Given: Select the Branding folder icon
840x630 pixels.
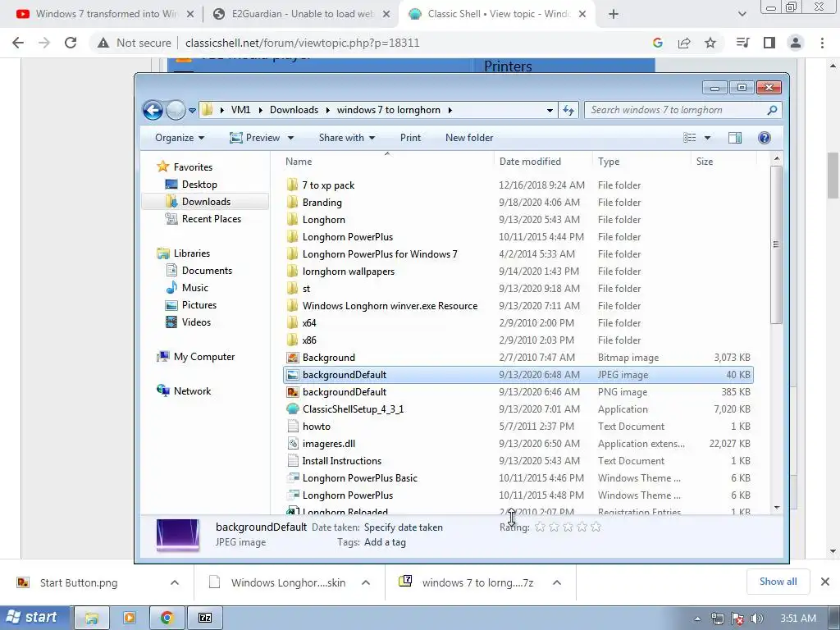Looking at the screenshot, I should pos(293,203).
